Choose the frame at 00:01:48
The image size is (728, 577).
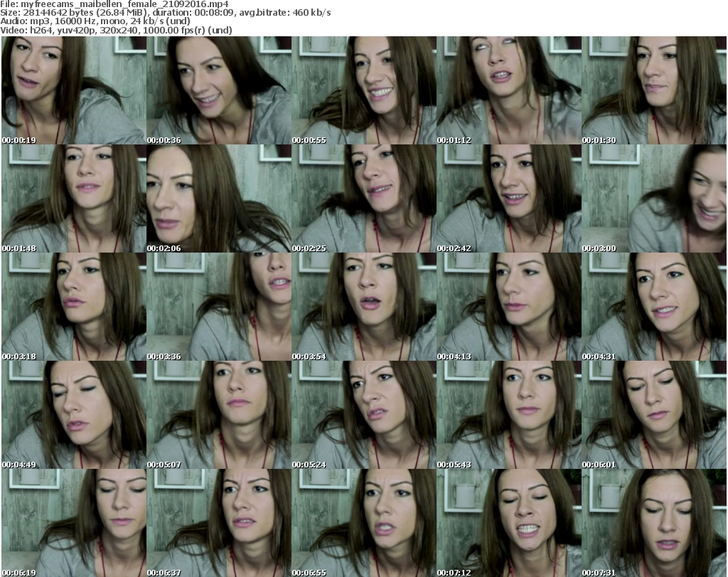[74, 198]
